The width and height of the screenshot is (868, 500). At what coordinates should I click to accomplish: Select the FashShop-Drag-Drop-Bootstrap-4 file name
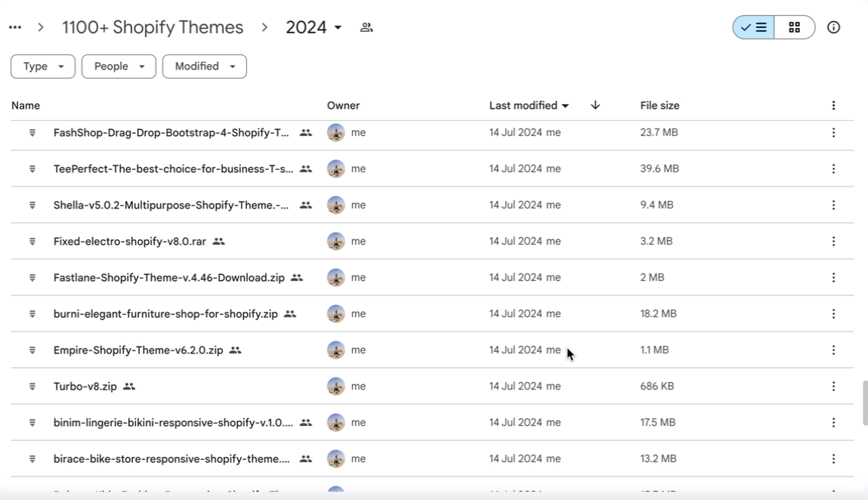171,132
